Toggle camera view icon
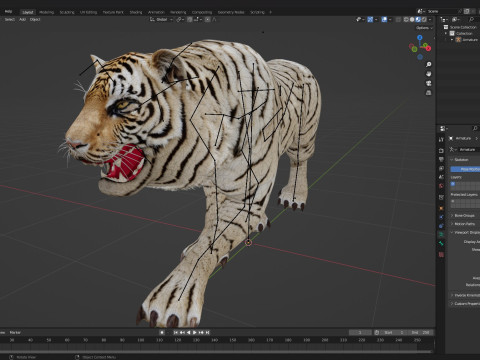Screen dimensions: 480x360 [x=429, y=83]
